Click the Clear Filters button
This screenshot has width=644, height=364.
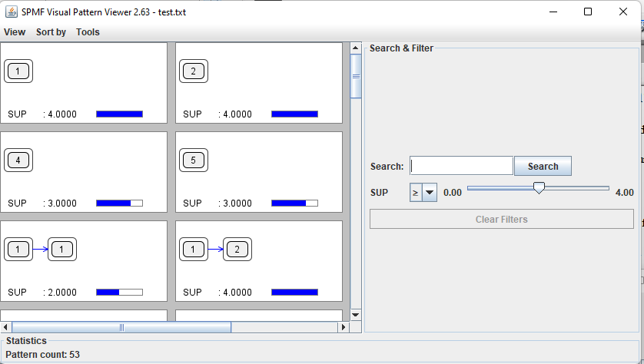tap(501, 220)
